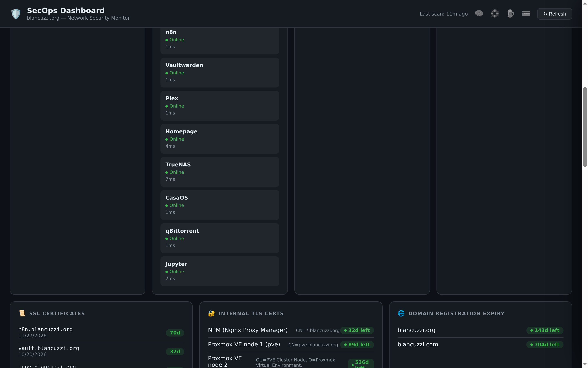
Task: Click the shield logo icon
Action: [16, 14]
